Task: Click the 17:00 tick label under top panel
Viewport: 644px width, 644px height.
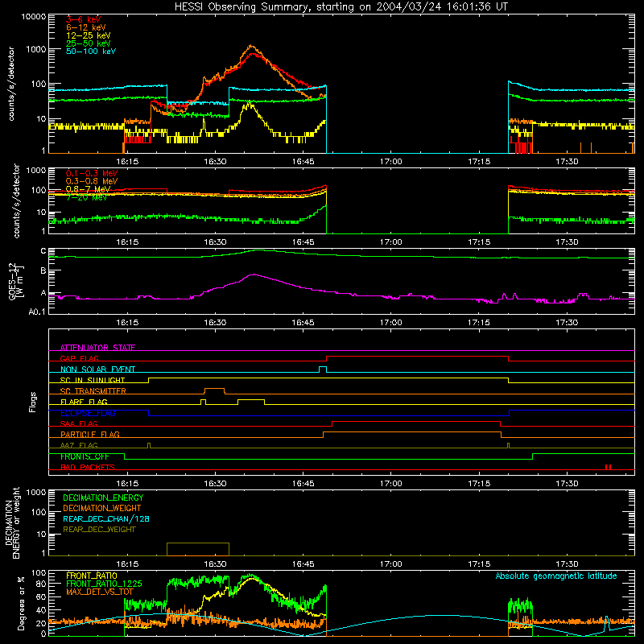Action: point(390,162)
